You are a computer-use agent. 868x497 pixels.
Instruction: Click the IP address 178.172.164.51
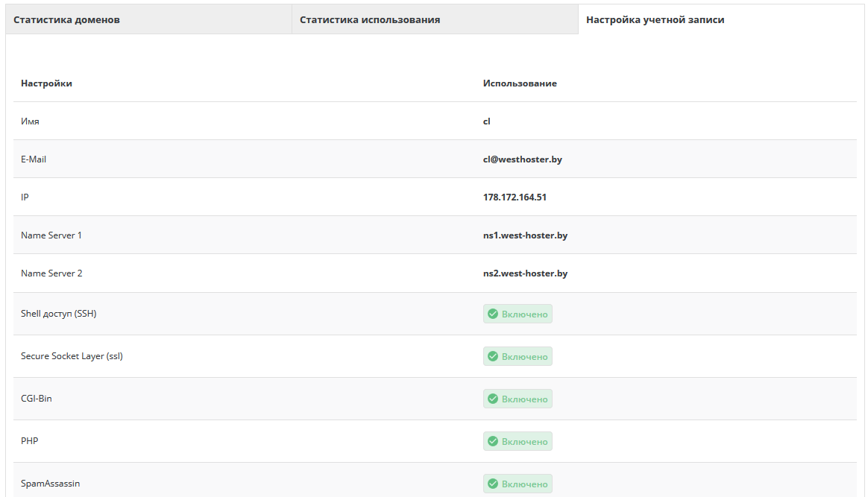tap(515, 197)
